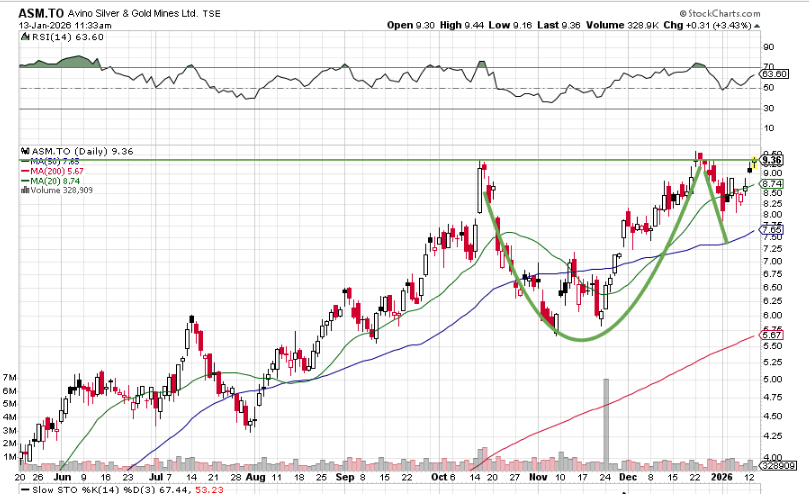Select the green MA(20) legend line marker
This screenshot has height=494, width=809.
(25, 181)
